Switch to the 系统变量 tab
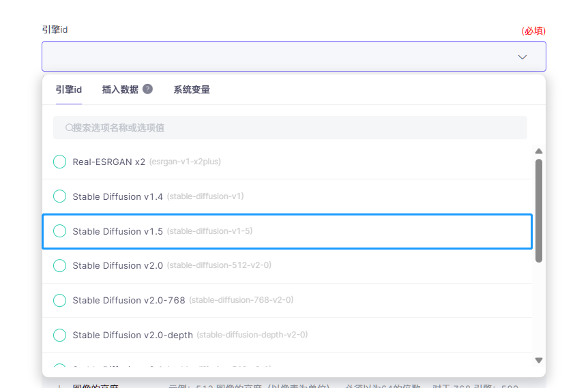The width and height of the screenshot is (588, 388). pyautogui.click(x=192, y=89)
